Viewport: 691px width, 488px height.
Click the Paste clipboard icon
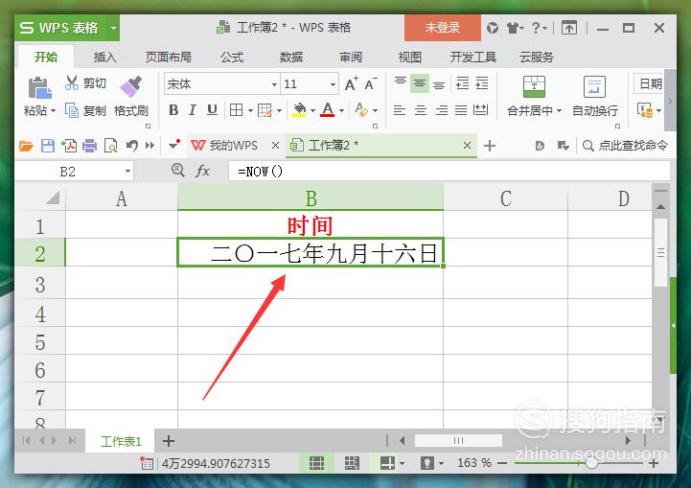click(40, 87)
